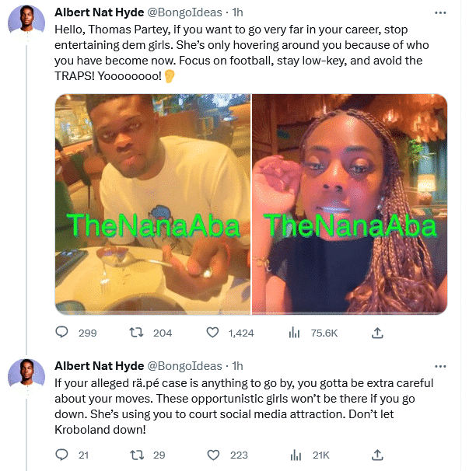Reply to the second tweet with 21 replies
Viewport: 476px width, 471px height.
[x=63, y=455]
